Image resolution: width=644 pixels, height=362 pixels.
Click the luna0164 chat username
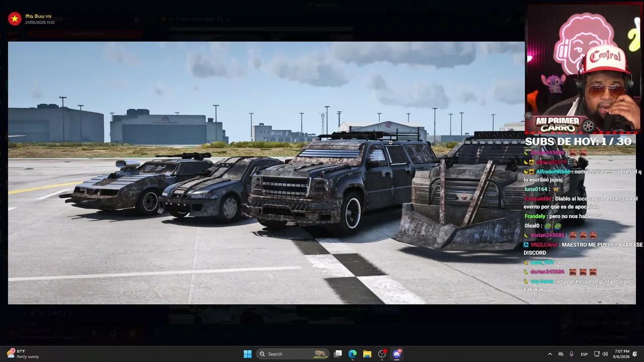point(536,189)
